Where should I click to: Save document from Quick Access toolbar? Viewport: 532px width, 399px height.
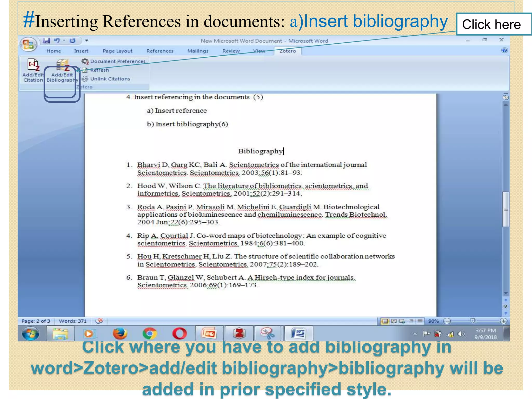pyautogui.click(x=46, y=41)
